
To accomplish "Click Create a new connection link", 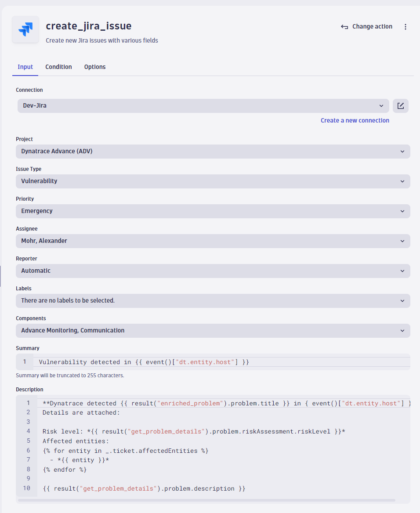I will tap(355, 120).
